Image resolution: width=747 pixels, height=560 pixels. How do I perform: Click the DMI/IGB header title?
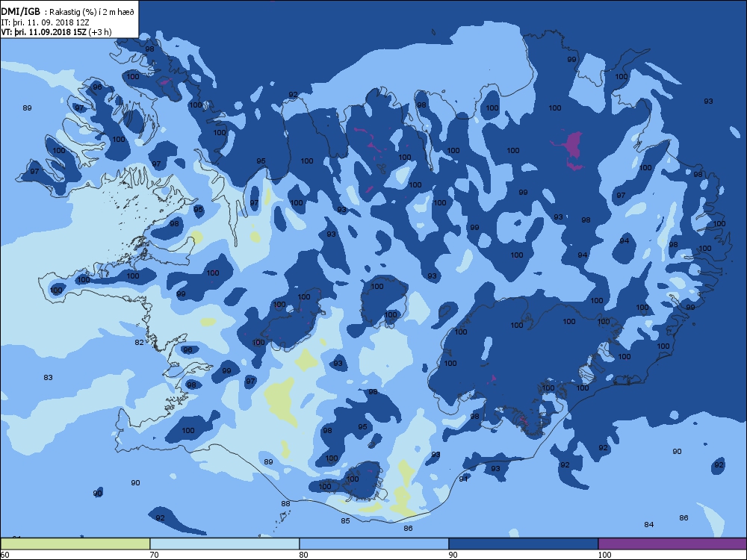click(x=21, y=12)
